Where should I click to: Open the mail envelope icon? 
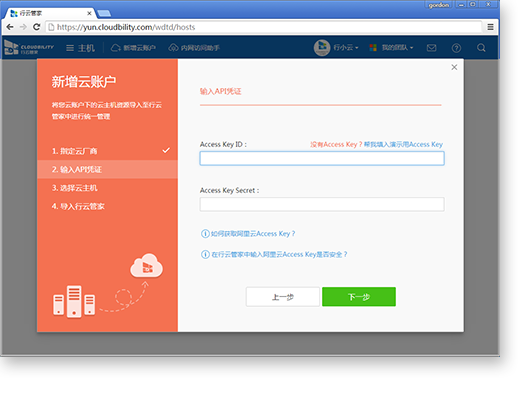click(431, 48)
